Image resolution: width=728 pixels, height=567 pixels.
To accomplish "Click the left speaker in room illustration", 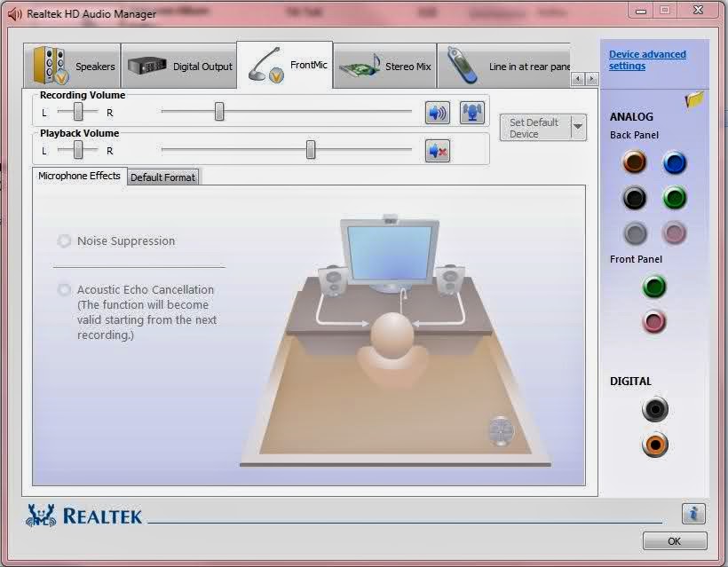I will pos(332,280).
